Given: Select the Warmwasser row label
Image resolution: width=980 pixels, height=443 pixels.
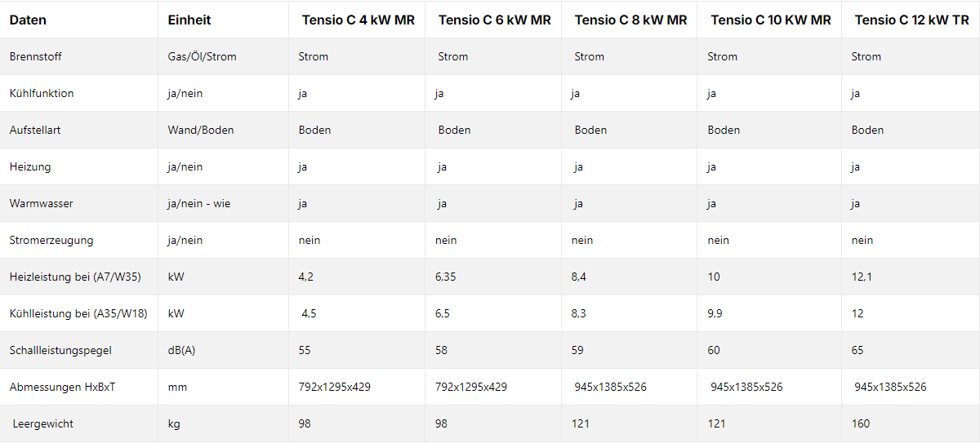Looking at the screenshot, I should (41, 204).
